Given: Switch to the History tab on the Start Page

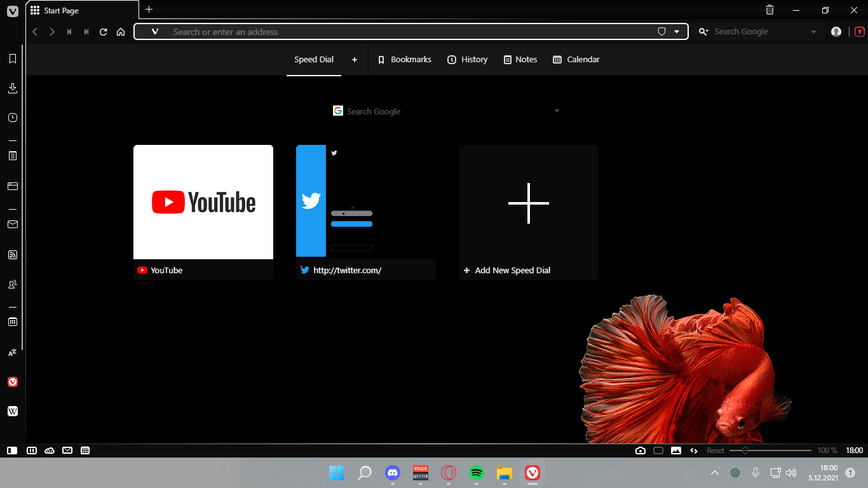Looking at the screenshot, I should pyautogui.click(x=468, y=60).
